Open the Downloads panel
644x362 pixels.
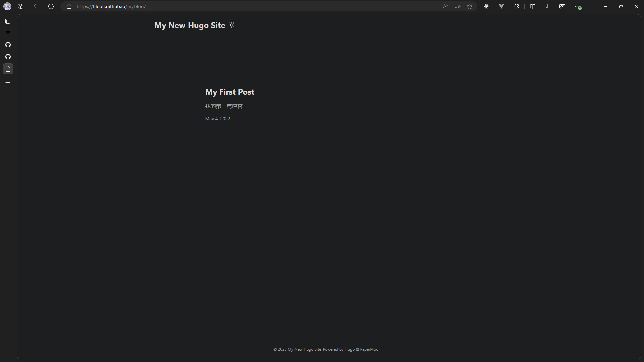pos(547,6)
